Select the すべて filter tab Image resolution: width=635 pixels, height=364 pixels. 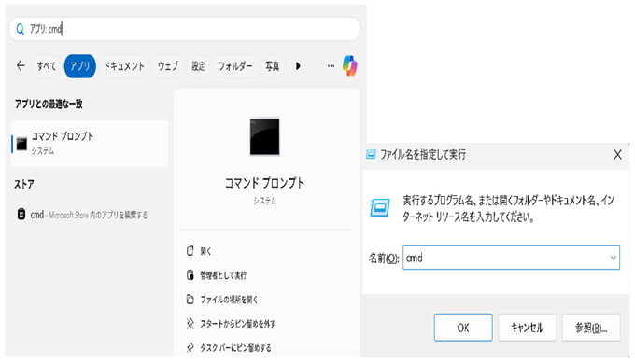(47, 66)
